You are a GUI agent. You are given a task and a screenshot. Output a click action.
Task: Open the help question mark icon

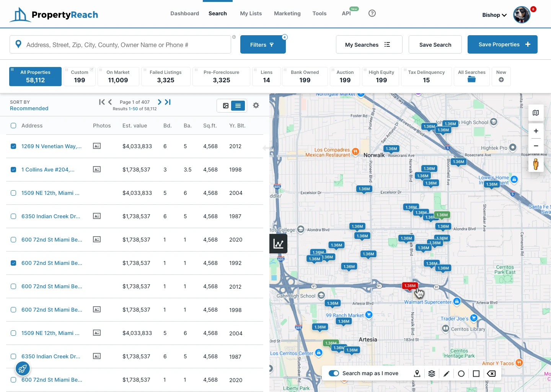(372, 13)
